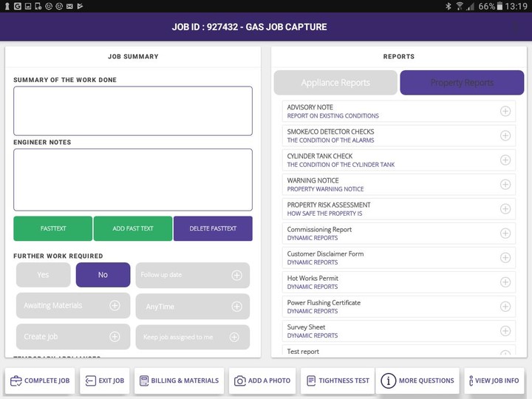Screen dimensions: 532x399
Task: Tap the plus icon on Create Job
Action: point(115,337)
